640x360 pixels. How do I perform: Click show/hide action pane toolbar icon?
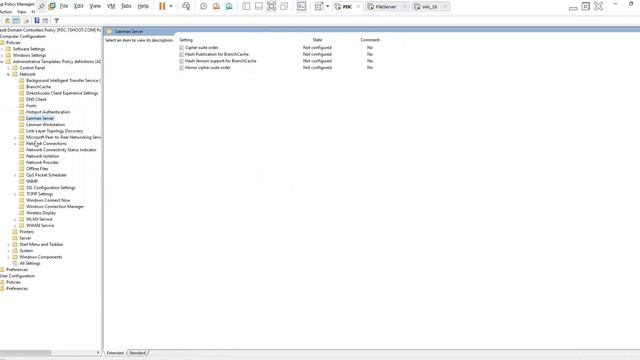pyautogui.click(x=45, y=20)
